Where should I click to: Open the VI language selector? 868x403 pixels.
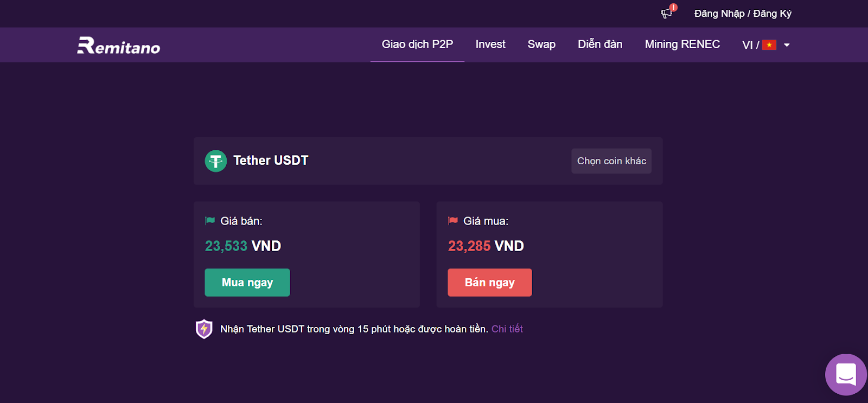point(766,45)
